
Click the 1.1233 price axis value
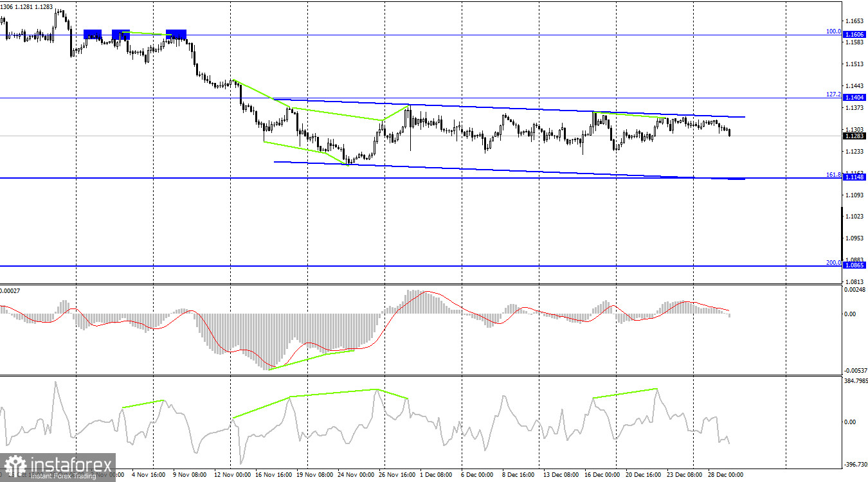pos(855,152)
